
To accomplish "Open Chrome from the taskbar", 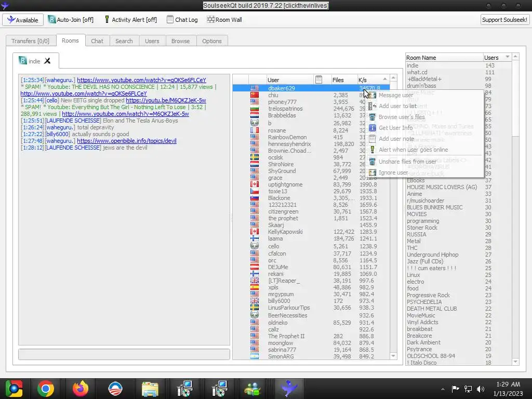I will [x=46, y=389].
